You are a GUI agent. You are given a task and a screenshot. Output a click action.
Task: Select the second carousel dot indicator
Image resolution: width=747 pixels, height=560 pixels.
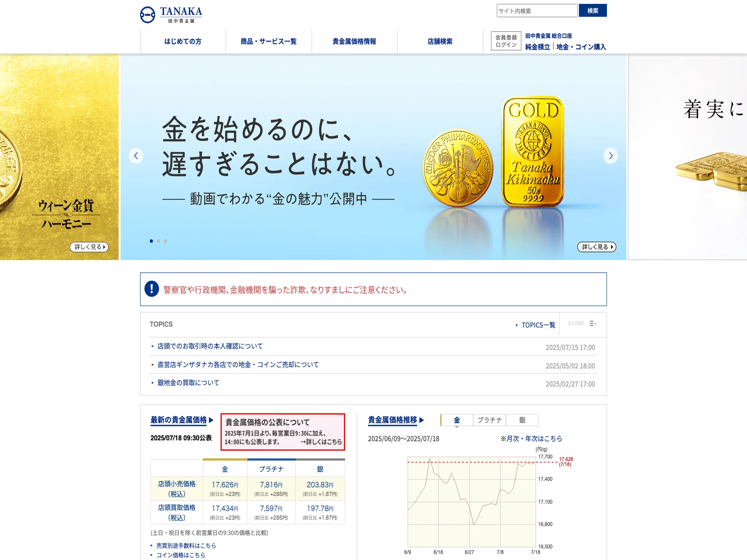(158, 241)
